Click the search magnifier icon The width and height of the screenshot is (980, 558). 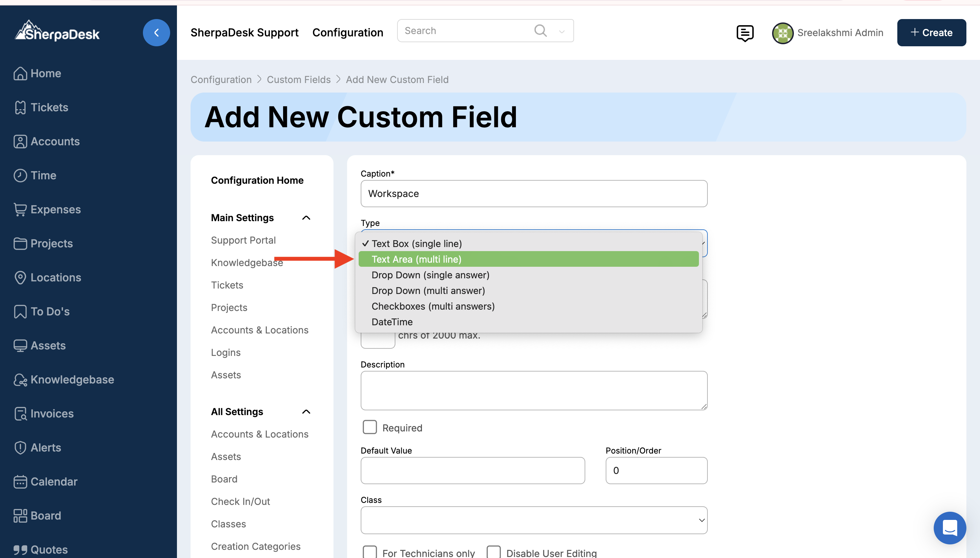540,30
